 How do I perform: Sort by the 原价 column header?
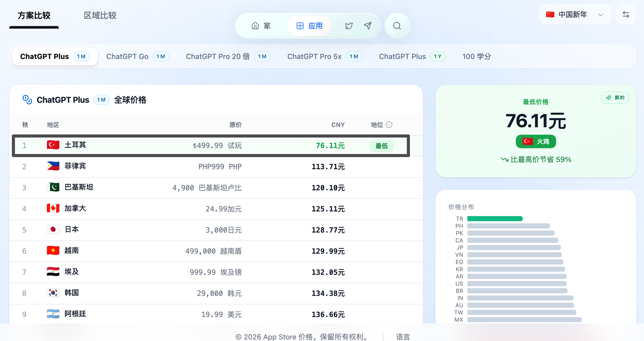(235, 125)
